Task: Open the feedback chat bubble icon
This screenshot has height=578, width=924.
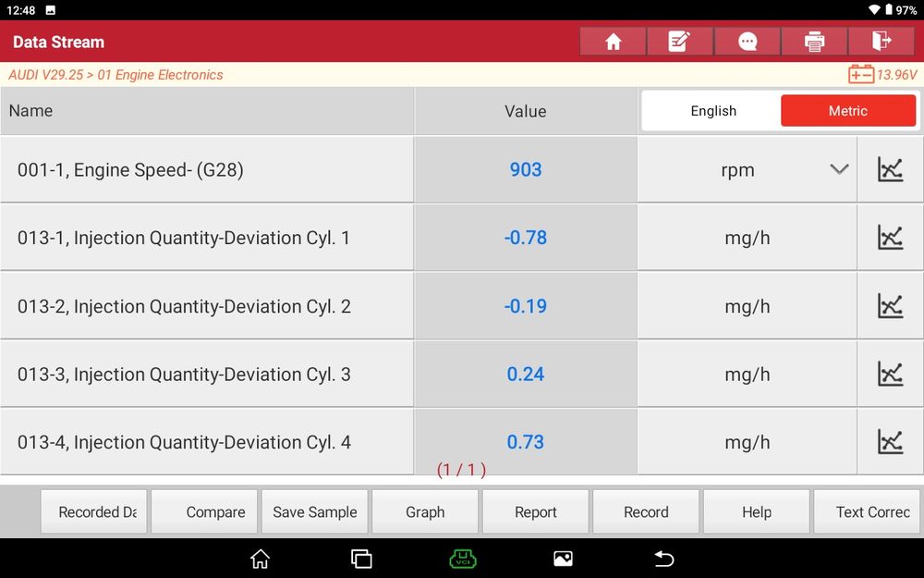Action: (x=748, y=42)
